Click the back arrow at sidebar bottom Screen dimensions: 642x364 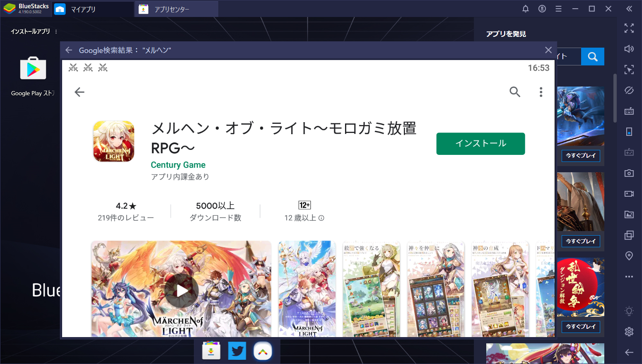pos(629,352)
